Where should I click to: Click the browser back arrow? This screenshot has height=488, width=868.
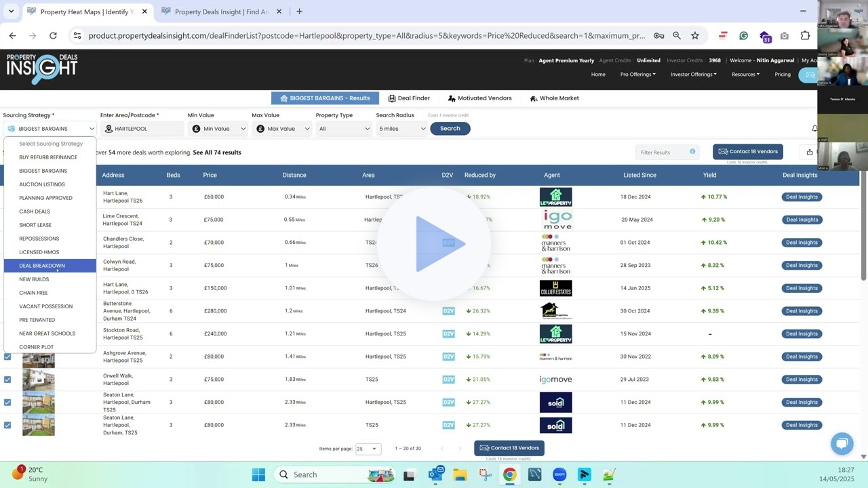pos(12,35)
